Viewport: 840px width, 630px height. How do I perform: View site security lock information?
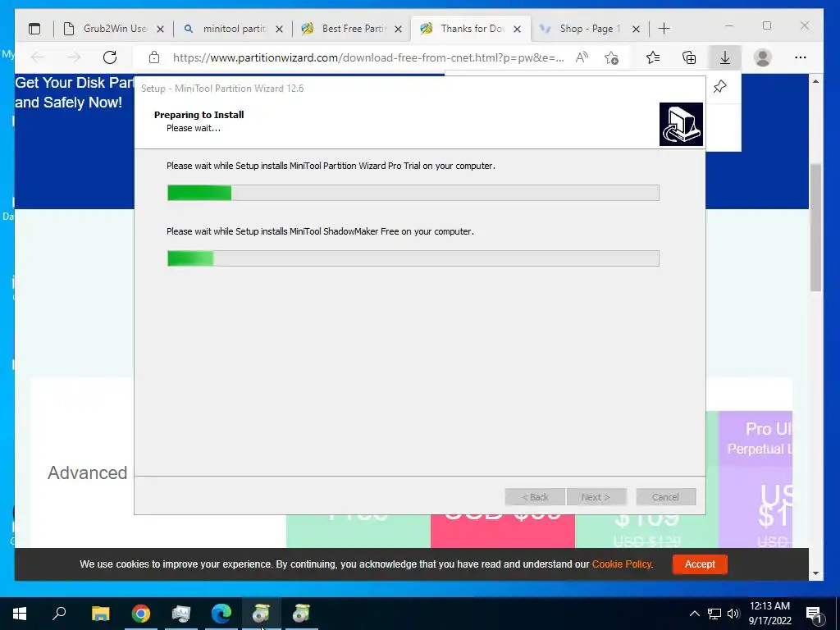(x=154, y=57)
